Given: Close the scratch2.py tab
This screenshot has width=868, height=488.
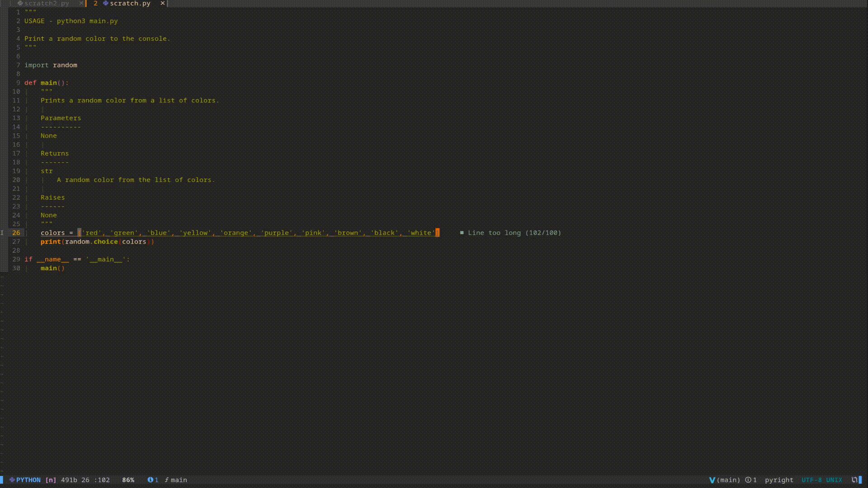Looking at the screenshot, I should [x=81, y=3].
